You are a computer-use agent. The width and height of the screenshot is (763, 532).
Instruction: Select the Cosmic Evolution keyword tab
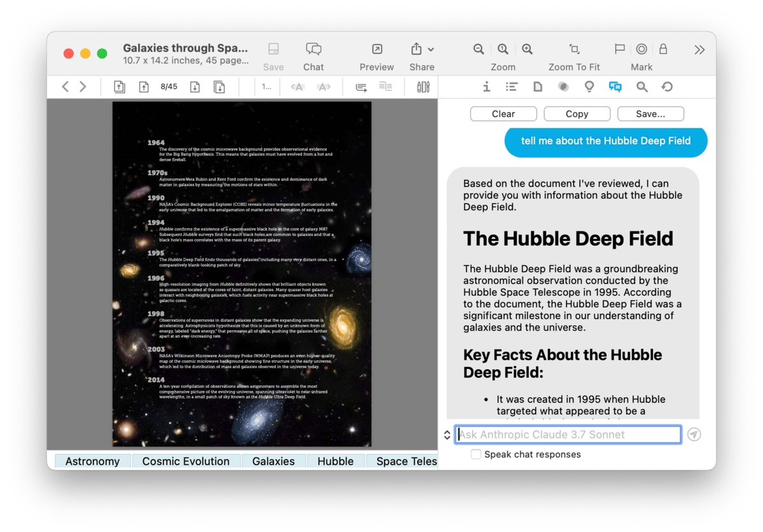coord(186,461)
